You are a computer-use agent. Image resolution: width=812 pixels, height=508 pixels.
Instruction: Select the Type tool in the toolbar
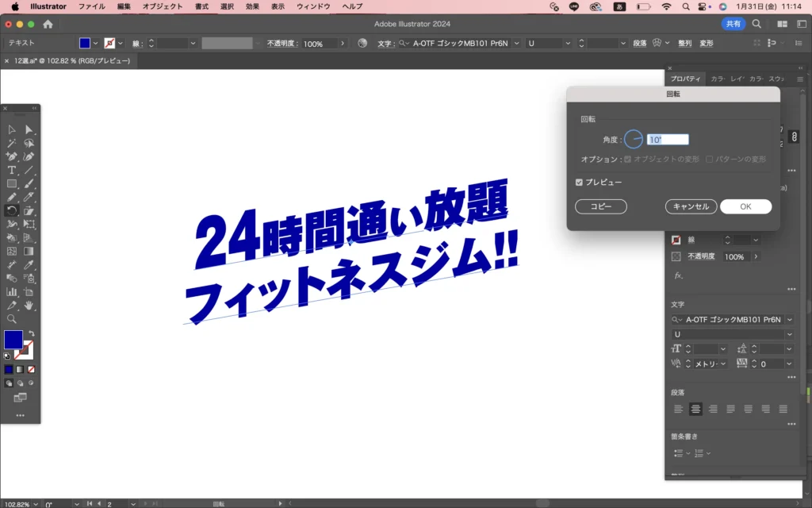12,170
